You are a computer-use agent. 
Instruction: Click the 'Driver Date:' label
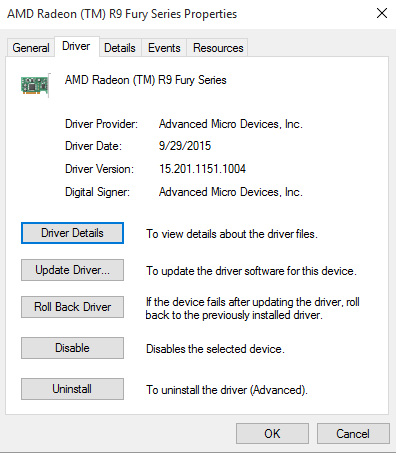[93, 146]
